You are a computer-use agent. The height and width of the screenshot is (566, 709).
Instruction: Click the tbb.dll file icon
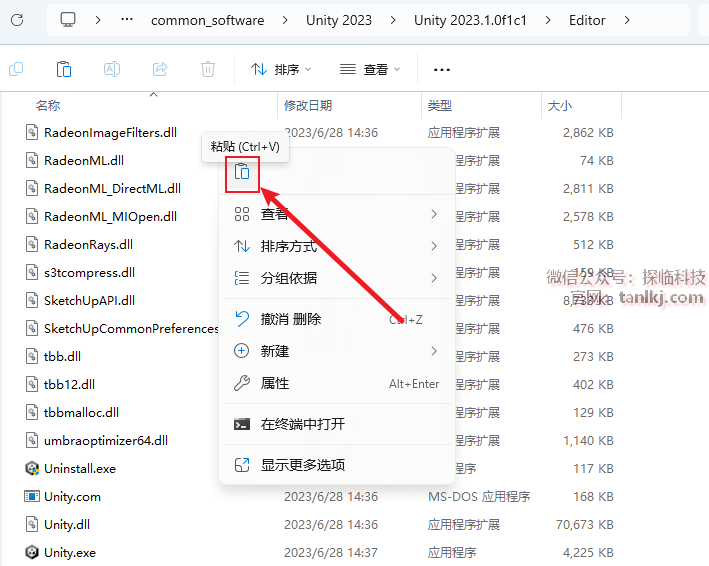(x=32, y=356)
